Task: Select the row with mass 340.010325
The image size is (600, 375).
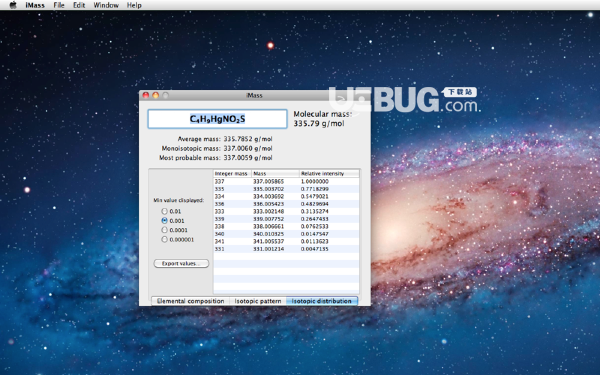Action: click(x=286, y=234)
